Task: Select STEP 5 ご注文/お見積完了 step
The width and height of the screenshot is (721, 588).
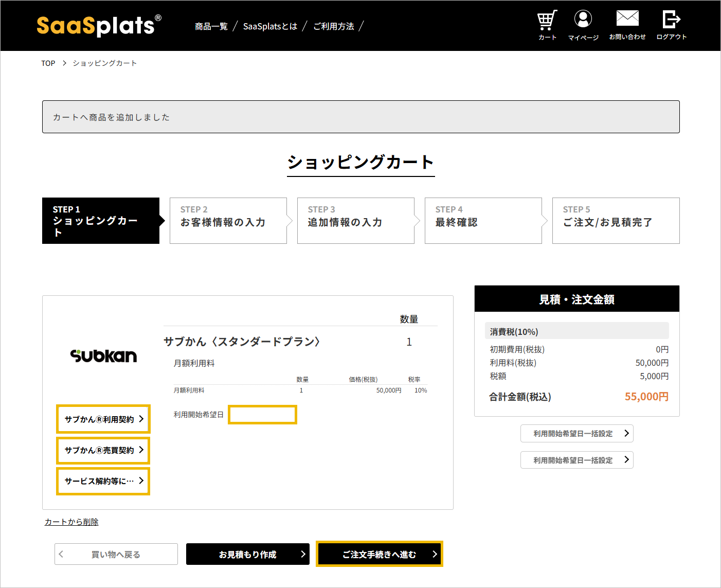Action: click(616, 221)
